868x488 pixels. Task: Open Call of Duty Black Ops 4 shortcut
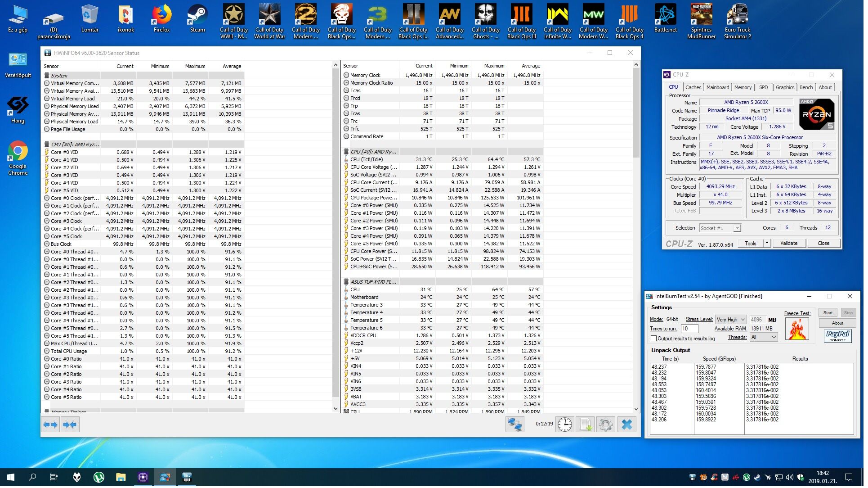pos(633,22)
